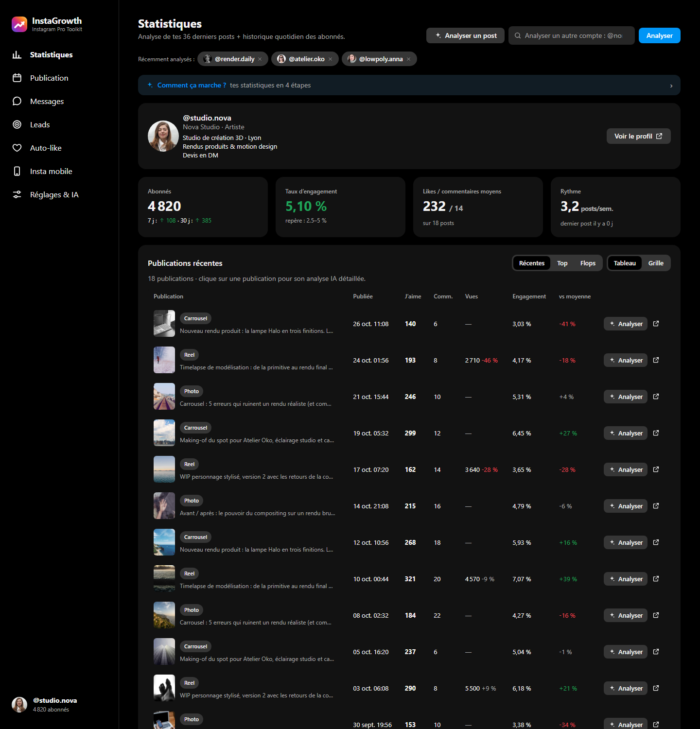
Task: Click the 'vs moyenne' column header
Action: click(x=575, y=296)
